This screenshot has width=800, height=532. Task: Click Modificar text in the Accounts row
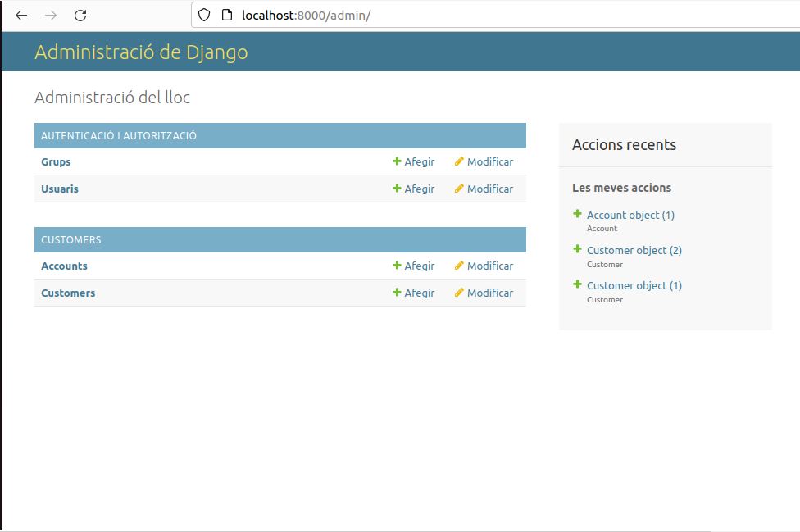tap(490, 266)
